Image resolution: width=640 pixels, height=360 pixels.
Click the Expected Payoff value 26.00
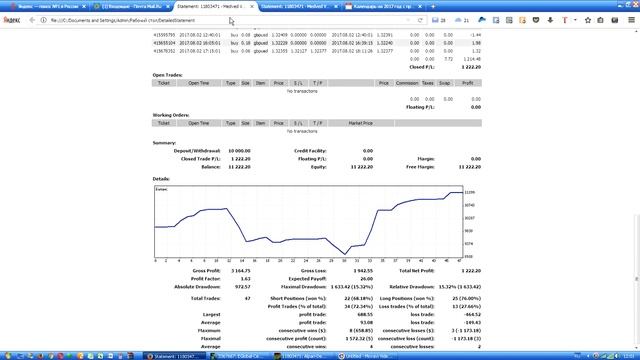pos(367,279)
